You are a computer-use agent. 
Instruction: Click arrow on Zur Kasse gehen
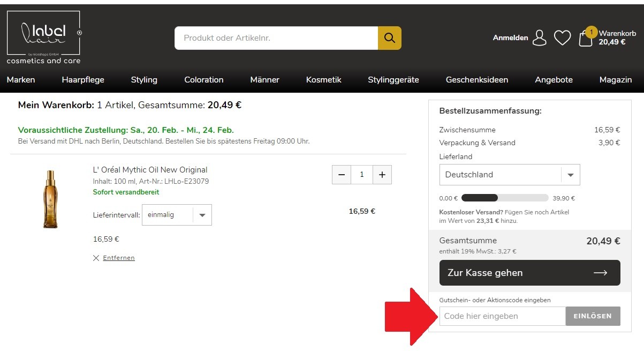pos(601,273)
